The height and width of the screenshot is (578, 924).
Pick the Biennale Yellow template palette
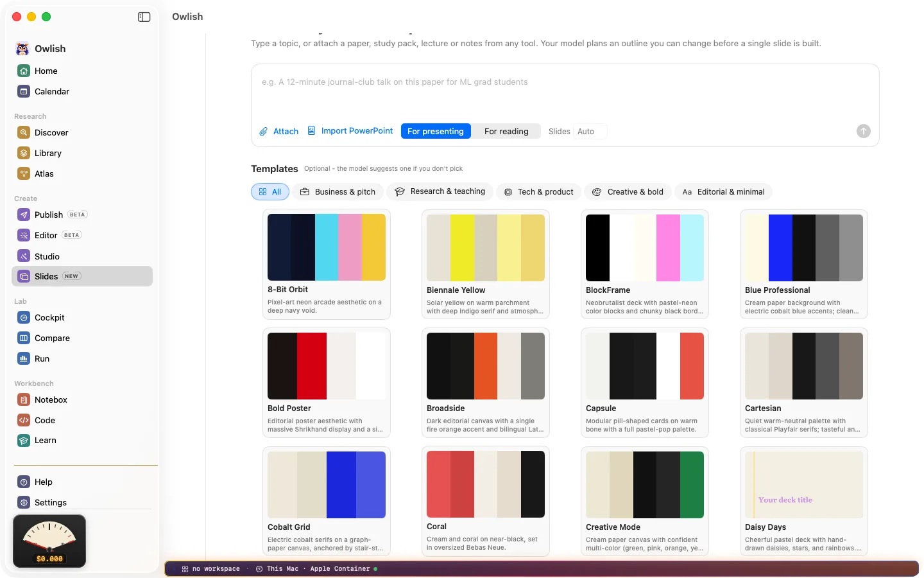point(486,247)
